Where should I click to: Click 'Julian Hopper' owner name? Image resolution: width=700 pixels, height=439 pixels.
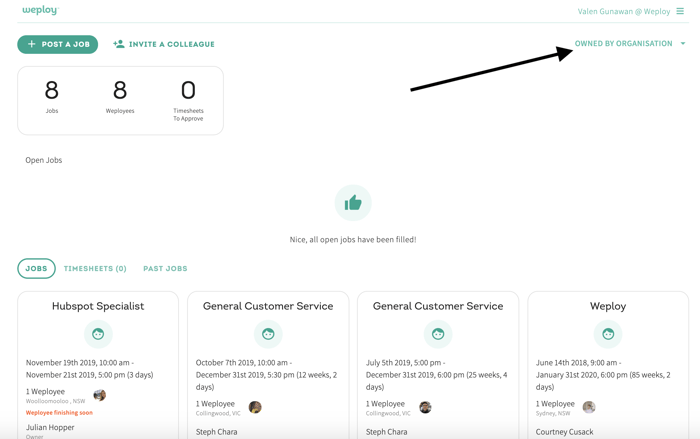tap(50, 427)
